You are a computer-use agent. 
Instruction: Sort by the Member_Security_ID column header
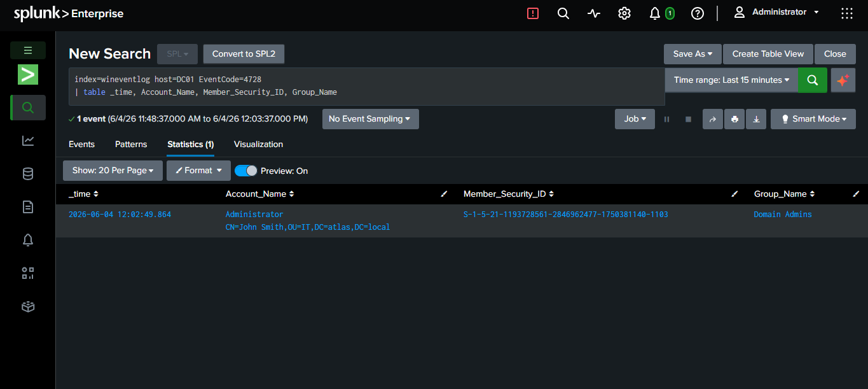click(x=509, y=194)
